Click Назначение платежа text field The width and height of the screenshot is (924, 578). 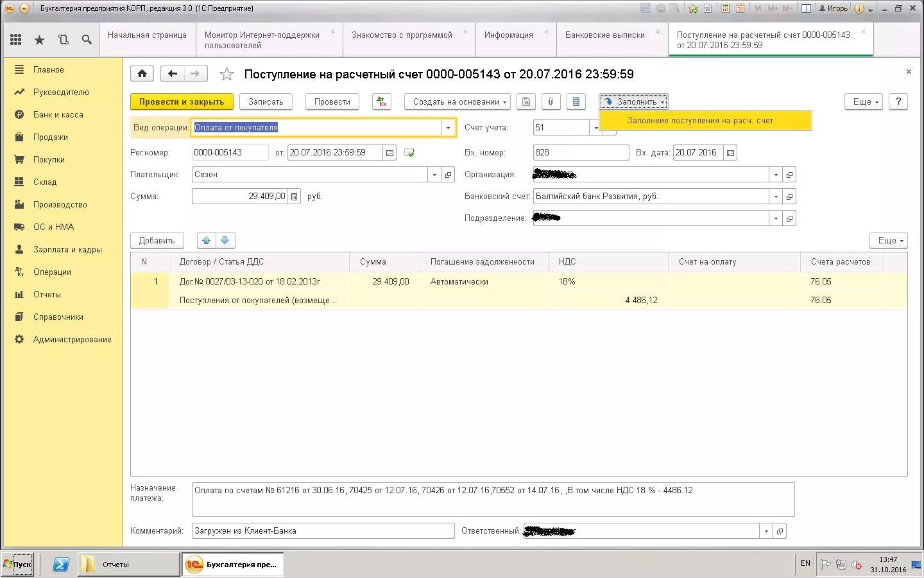click(493, 500)
